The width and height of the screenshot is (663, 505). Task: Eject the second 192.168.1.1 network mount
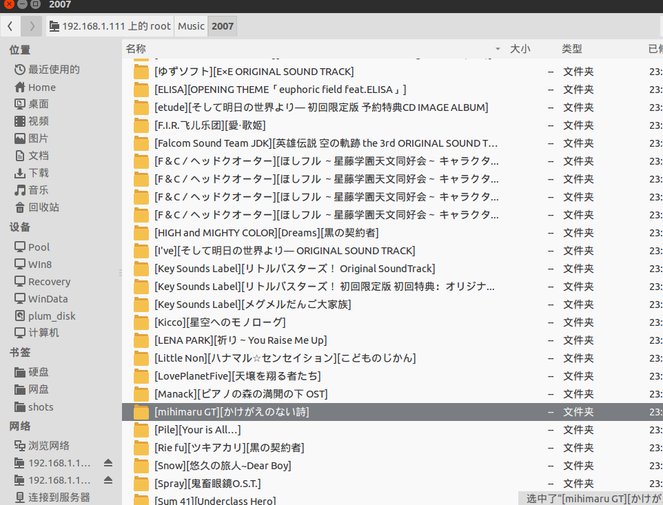108,481
